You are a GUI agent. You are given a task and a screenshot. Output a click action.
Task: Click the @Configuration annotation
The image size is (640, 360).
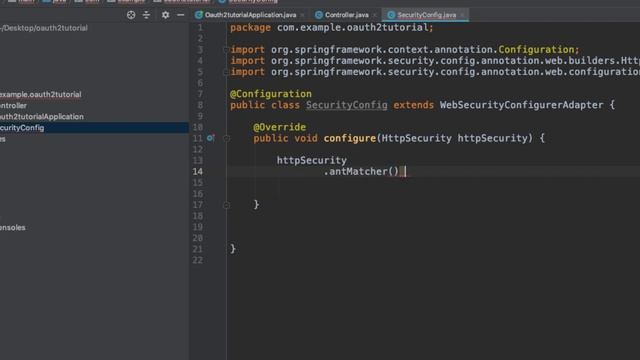click(x=271, y=94)
